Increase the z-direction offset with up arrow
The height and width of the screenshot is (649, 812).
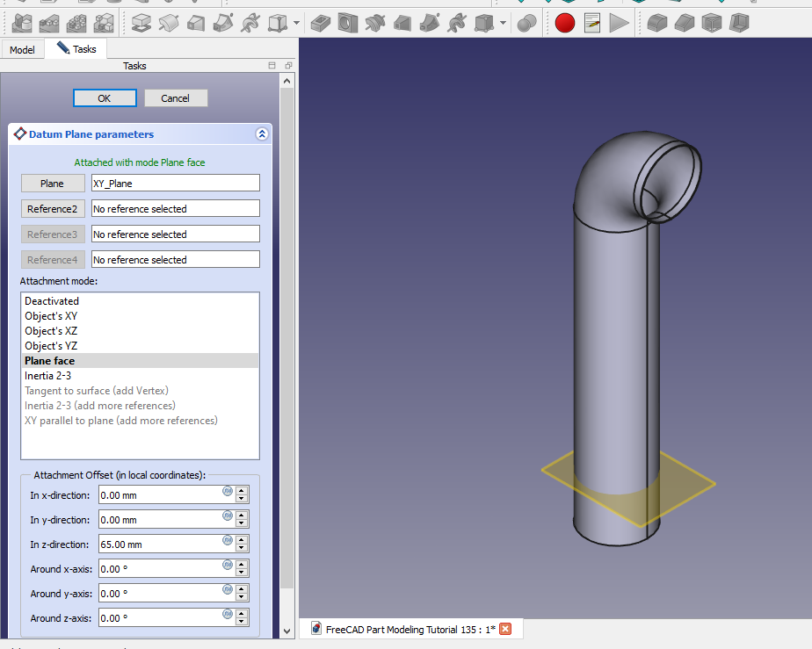click(243, 539)
